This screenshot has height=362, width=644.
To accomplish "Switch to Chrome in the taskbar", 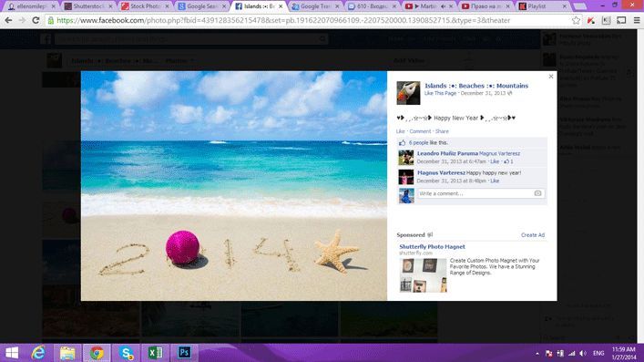I will click(x=97, y=353).
